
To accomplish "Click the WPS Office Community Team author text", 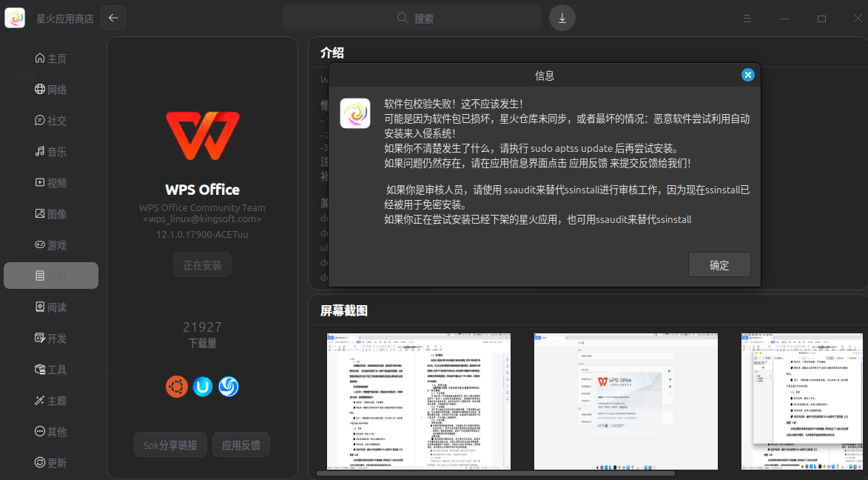I will [x=202, y=208].
